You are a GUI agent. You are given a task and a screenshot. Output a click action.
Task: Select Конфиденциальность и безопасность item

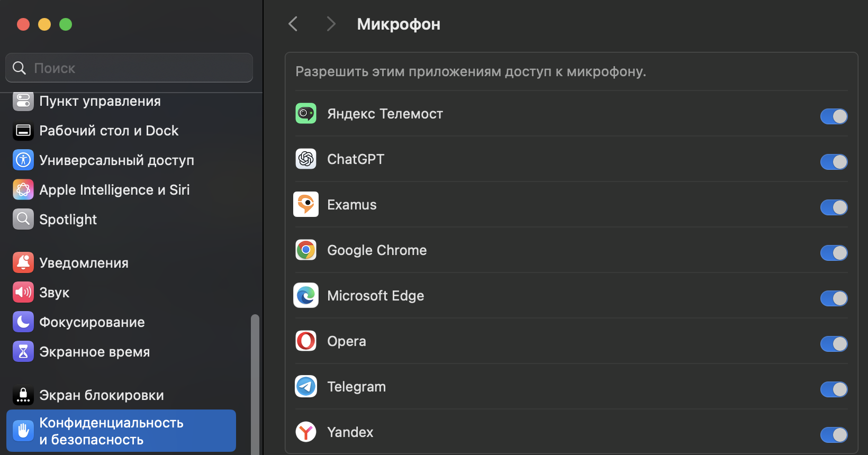121,431
